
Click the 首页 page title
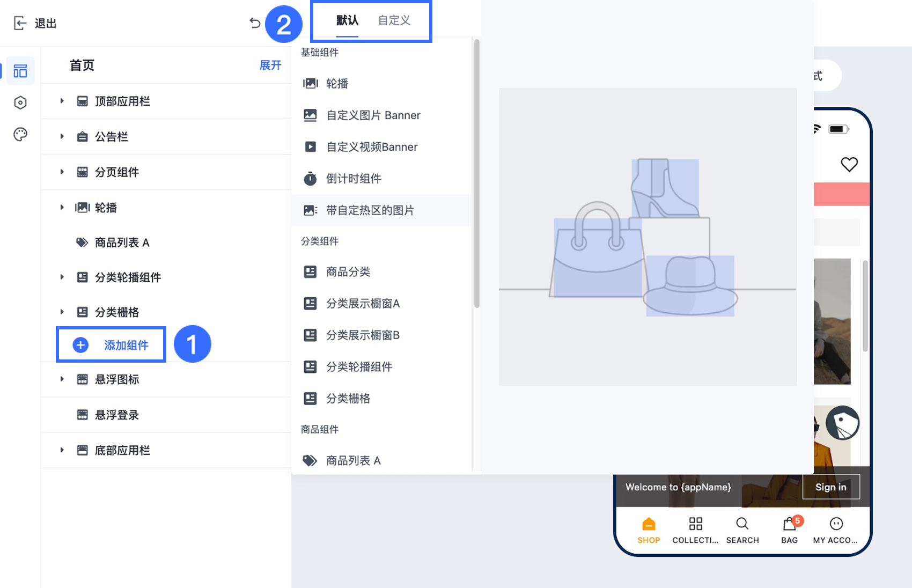pos(82,65)
